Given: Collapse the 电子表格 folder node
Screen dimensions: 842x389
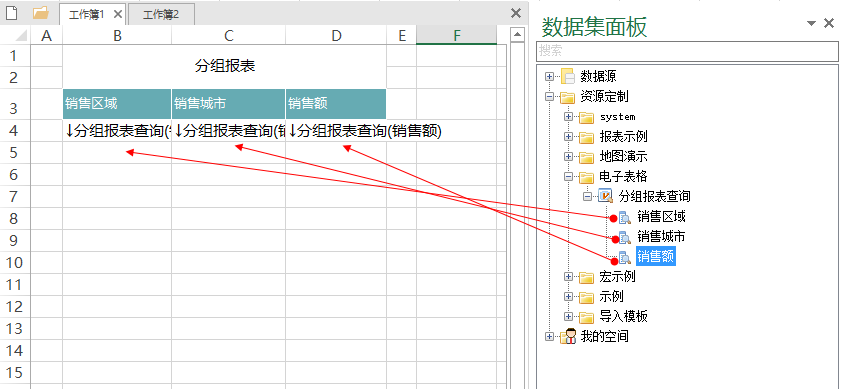Looking at the screenshot, I should pyautogui.click(x=568, y=176).
